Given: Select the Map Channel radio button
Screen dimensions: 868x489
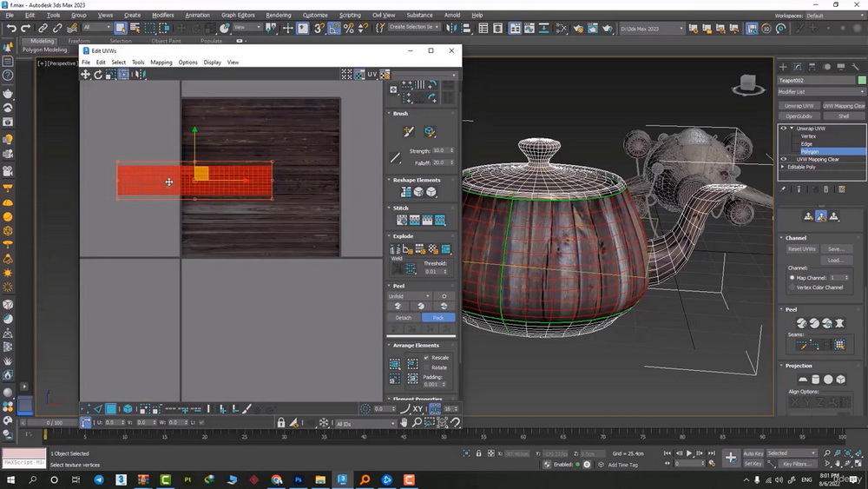Looking at the screenshot, I should (792, 277).
